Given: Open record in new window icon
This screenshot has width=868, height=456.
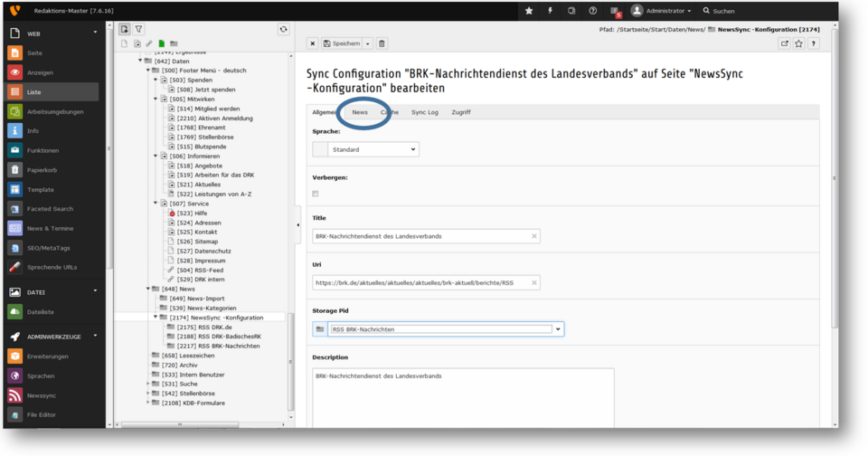Looking at the screenshot, I should pos(784,43).
